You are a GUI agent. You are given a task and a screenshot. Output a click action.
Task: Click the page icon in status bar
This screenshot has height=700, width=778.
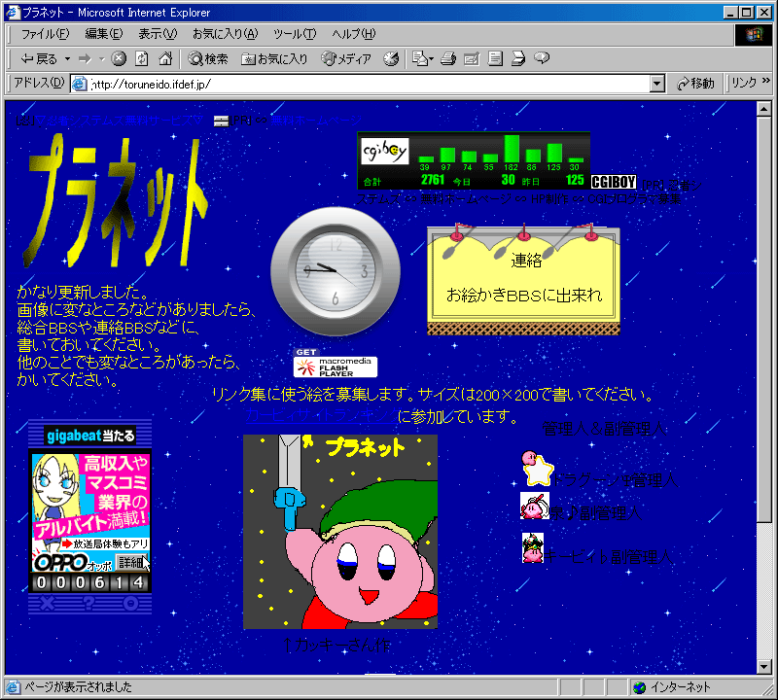tap(13, 687)
